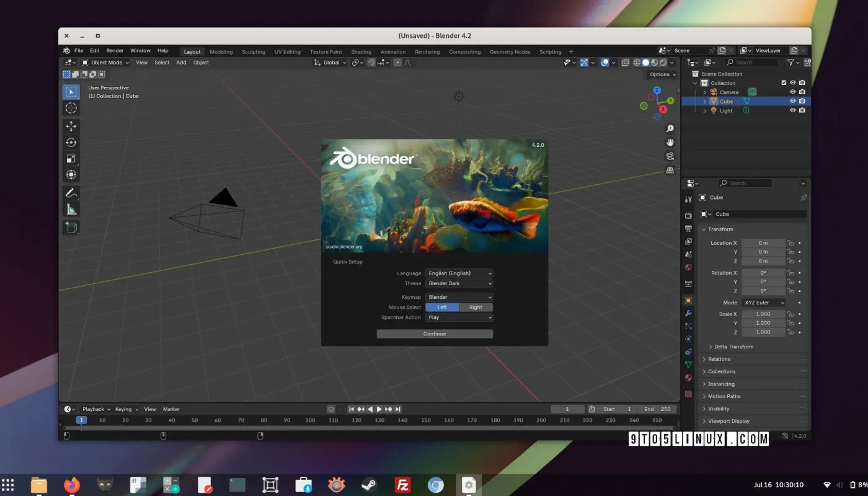Switch perspective/orthographic grid icon in viewport

pyautogui.click(x=670, y=170)
